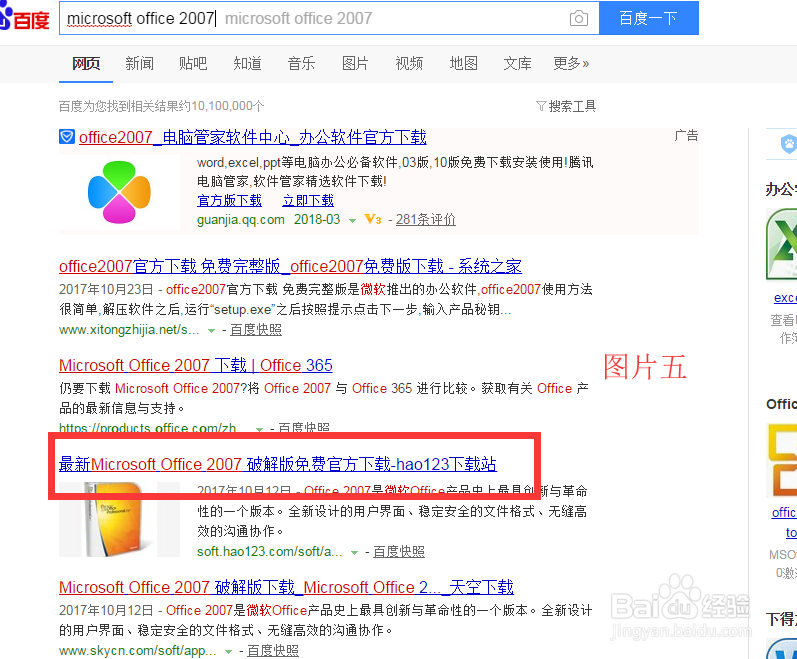Open the 视频 tab
Viewport: 797px width, 659px height.
click(x=409, y=64)
